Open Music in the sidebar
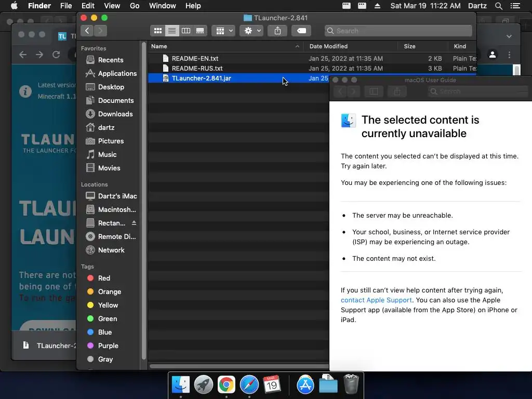The width and height of the screenshot is (532, 399). pos(101,155)
